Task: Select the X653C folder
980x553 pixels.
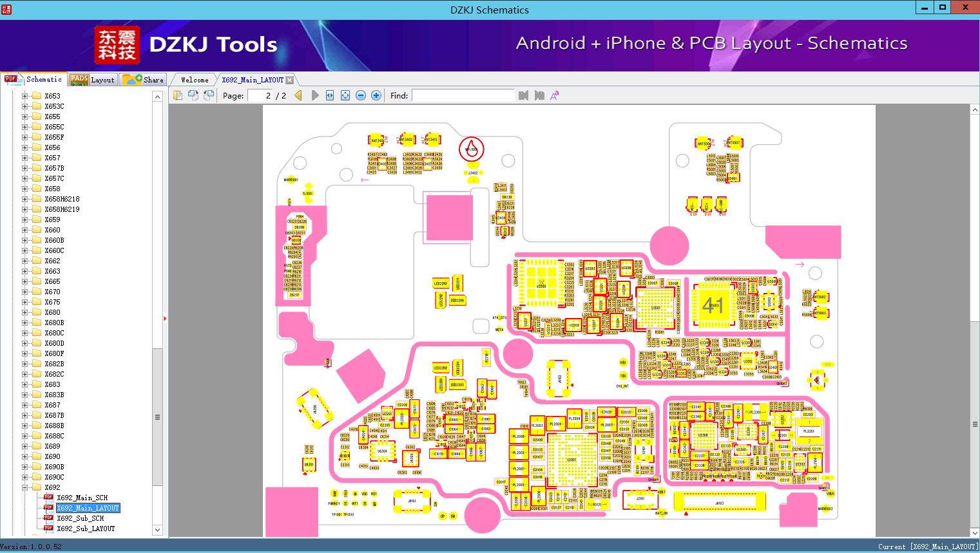Action: pyautogui.click(x=54, y=106)
